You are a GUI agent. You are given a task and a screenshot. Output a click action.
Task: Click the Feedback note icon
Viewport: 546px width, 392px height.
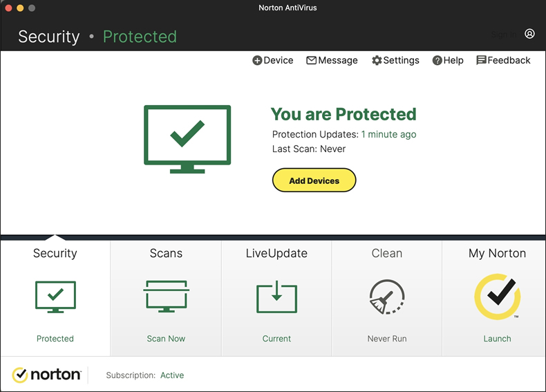(481, 60)
